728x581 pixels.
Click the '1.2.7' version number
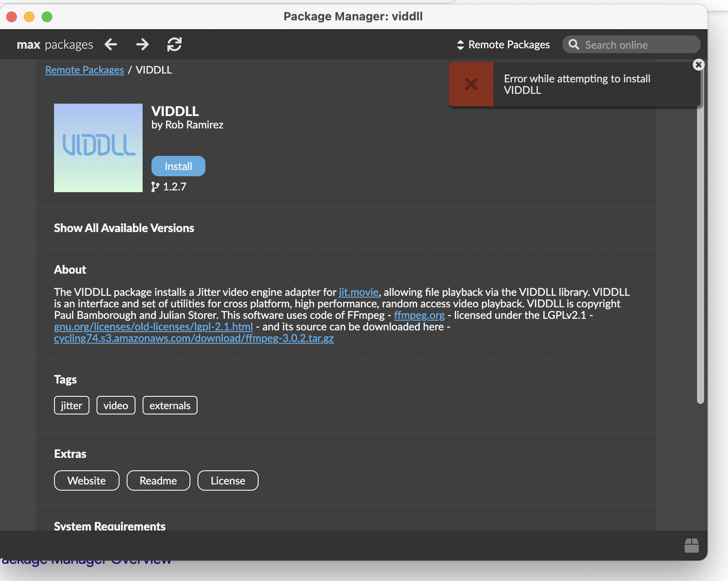[x=175, y=187]
